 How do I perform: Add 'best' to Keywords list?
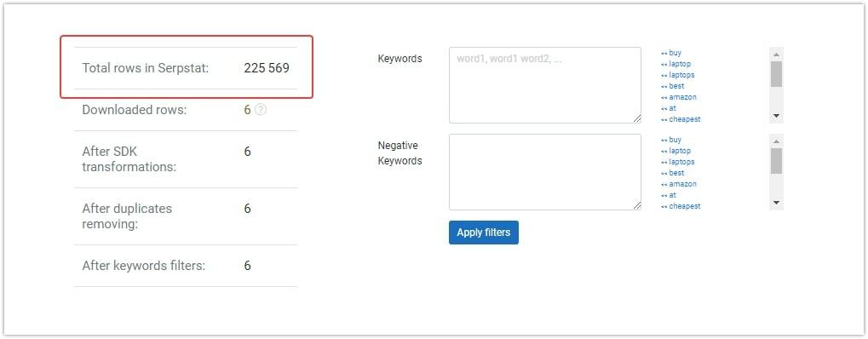tap(672, 86)
